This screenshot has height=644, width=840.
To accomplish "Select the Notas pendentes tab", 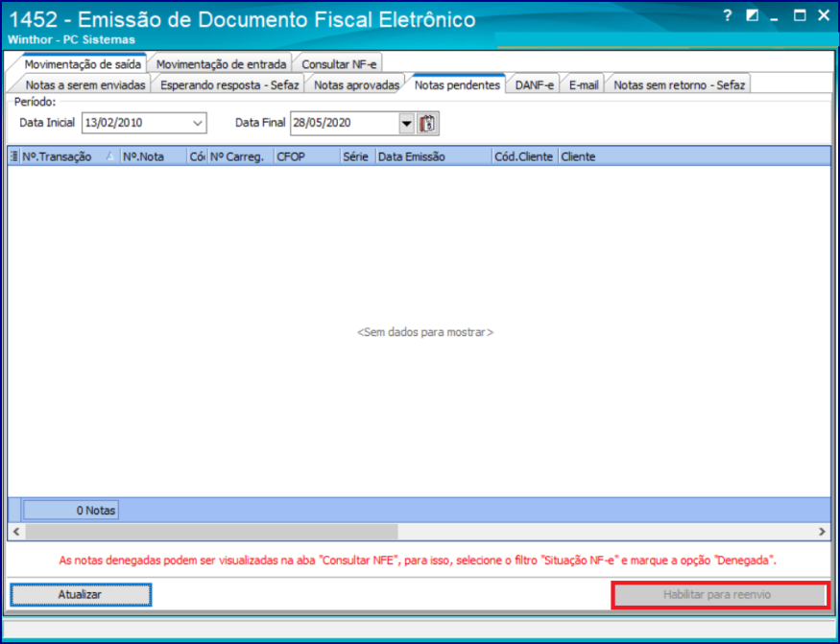I will (457, 84).
